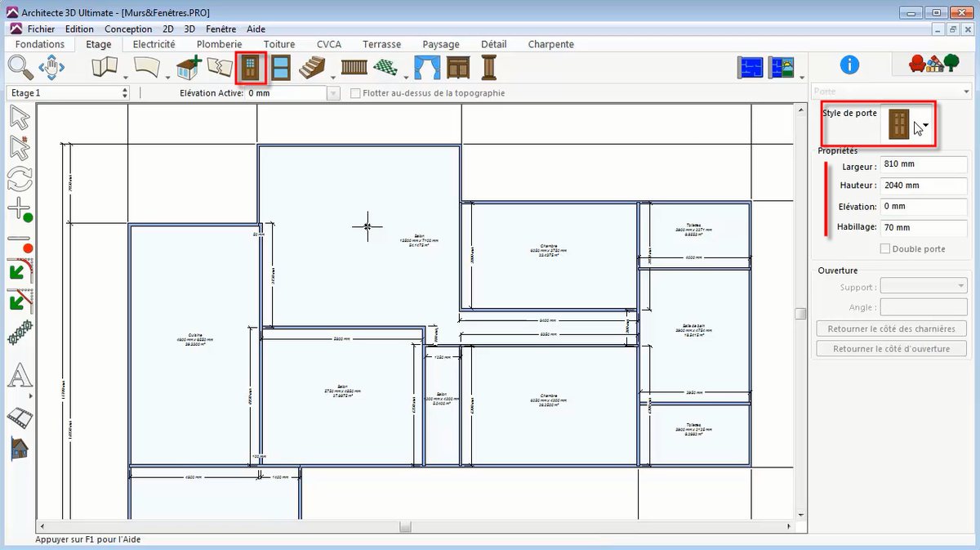Enable Flotter au-dessus de la topographie

point(355,93)
